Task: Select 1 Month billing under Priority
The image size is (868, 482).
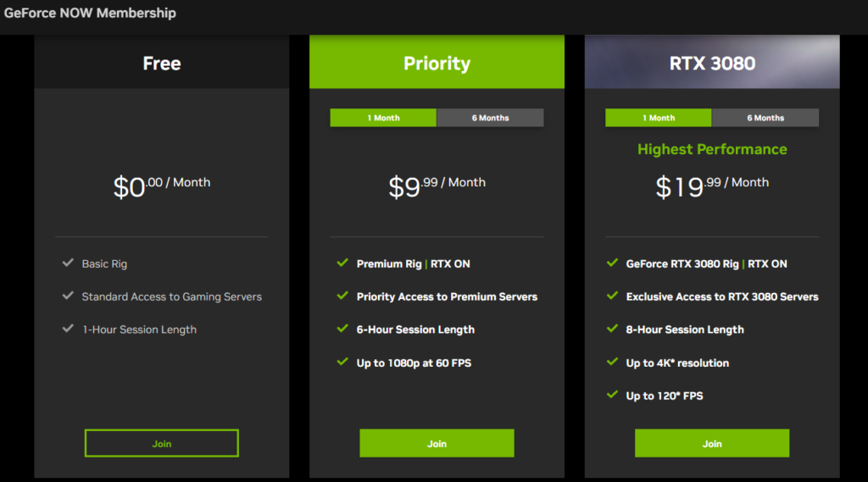Action: pos(383,118)
